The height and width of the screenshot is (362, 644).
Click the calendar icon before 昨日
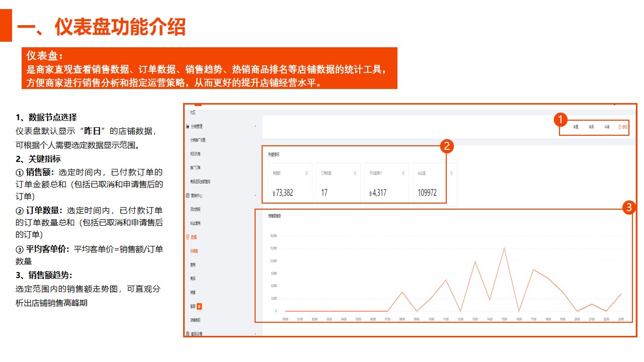pos(620,127)
